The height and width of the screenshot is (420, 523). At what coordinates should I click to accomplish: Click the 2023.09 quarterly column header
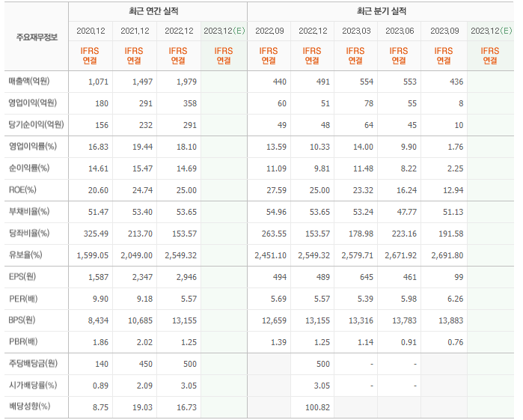[x=444, y=31]
